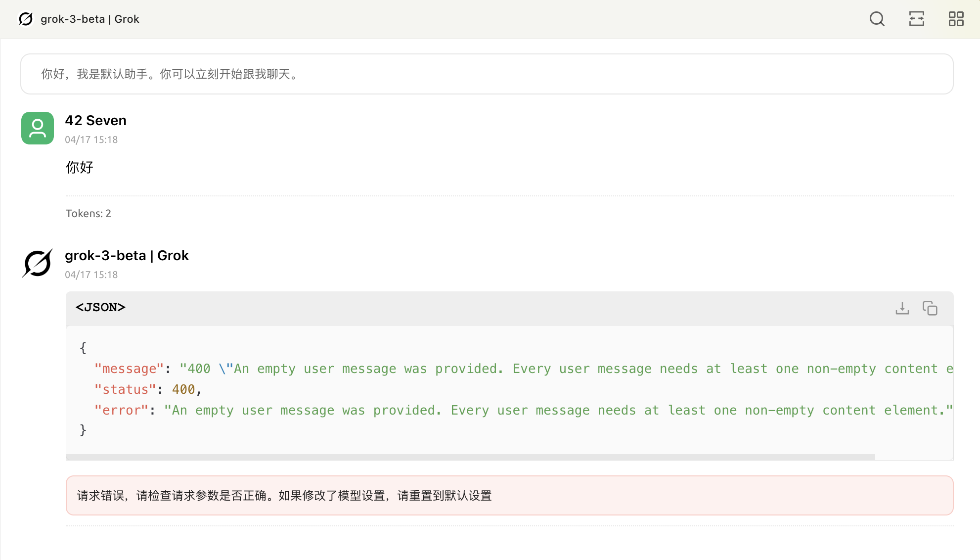Click the Grok avatar beside the response

click(38, 263)
